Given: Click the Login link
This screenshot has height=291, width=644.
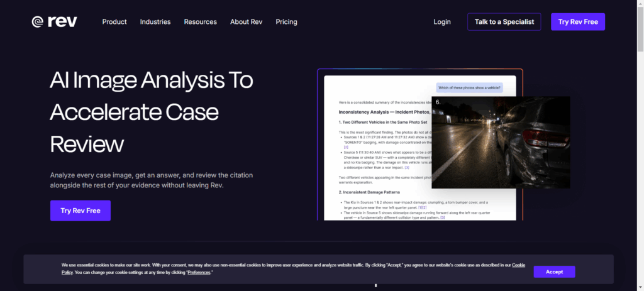Looking at the screenshot, I should coord(442,22).
